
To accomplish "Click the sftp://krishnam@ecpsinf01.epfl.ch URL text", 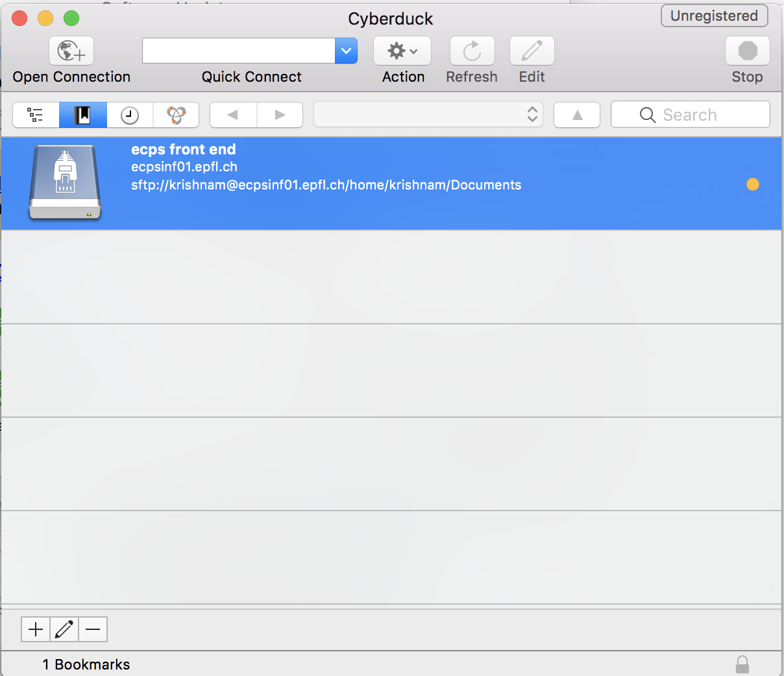I will point(326,185).
